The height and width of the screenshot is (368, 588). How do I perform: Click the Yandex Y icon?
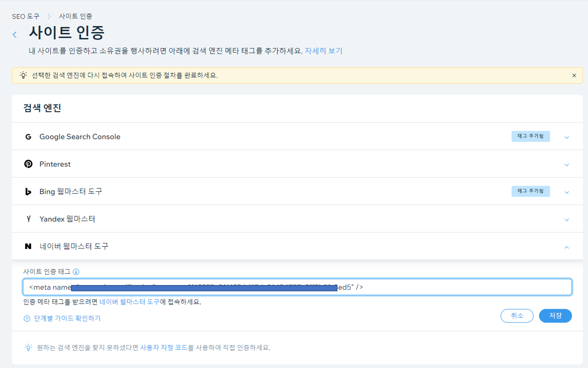tap(28, 219)
